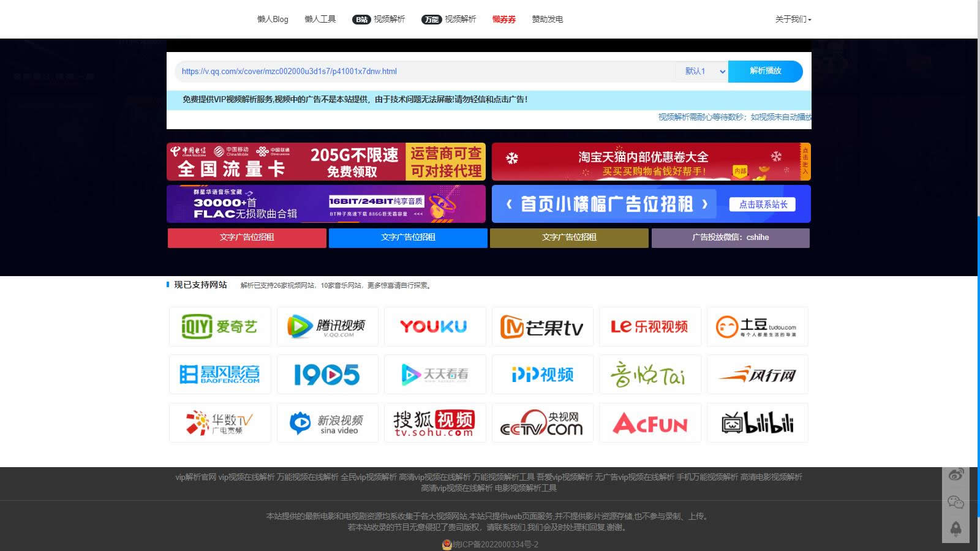Click the 现已支持网站 heading
This screenshot has width=980, height=551.
200,285
